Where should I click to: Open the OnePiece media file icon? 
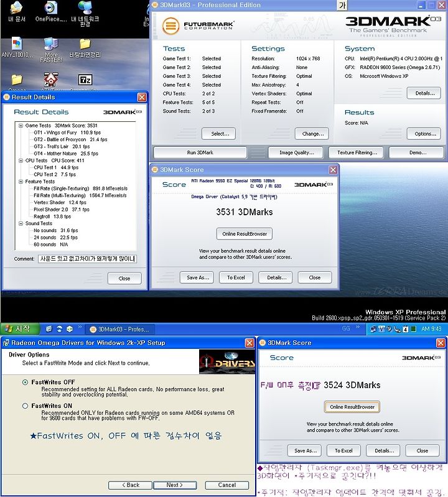[51, 11]
